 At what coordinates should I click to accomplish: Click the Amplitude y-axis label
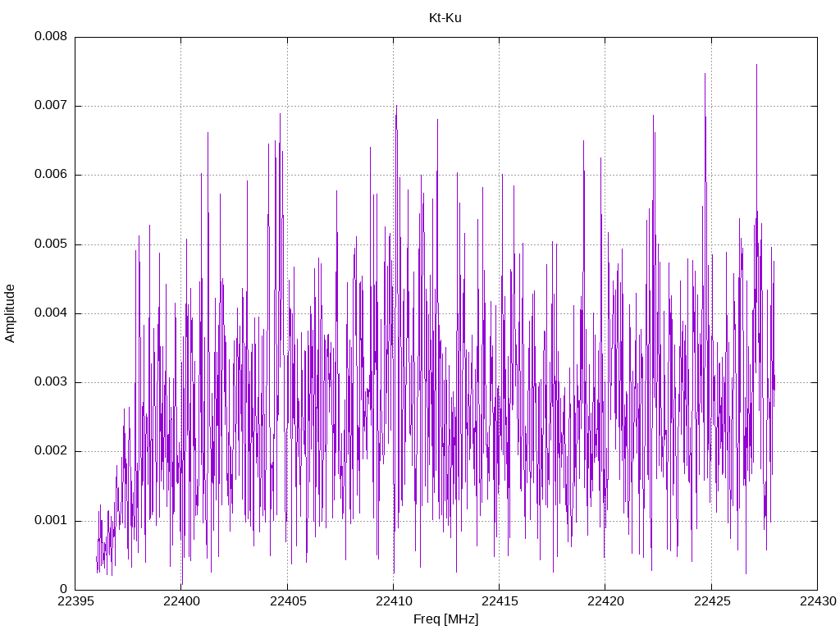[10, 313]
